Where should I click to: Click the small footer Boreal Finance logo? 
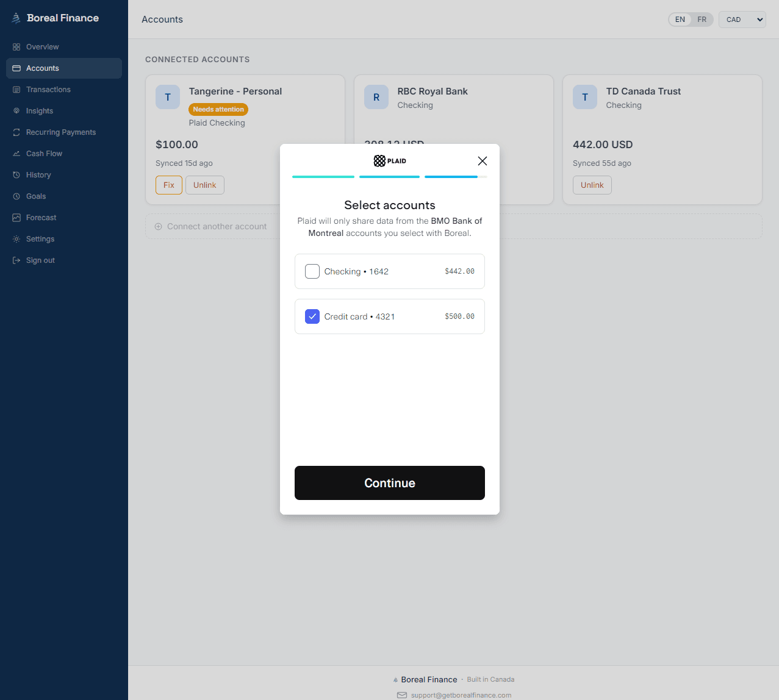tap(395, 680)
